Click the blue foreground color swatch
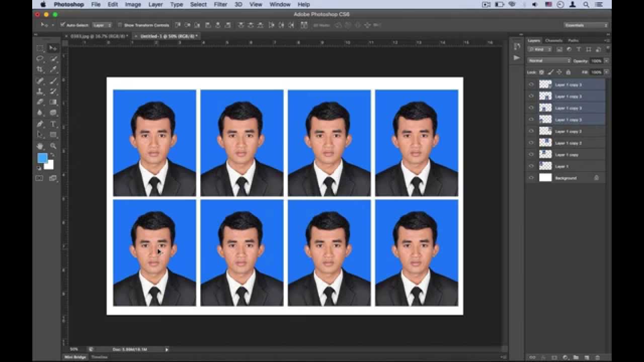Viewport: 644px width, 362px height. (43, 158)
